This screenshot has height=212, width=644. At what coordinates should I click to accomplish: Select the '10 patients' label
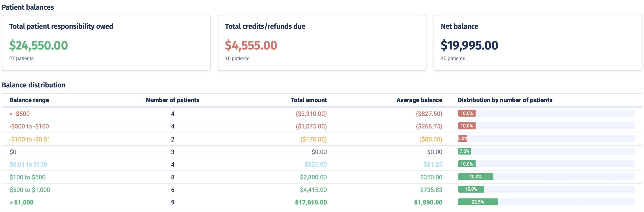(237, 58)
